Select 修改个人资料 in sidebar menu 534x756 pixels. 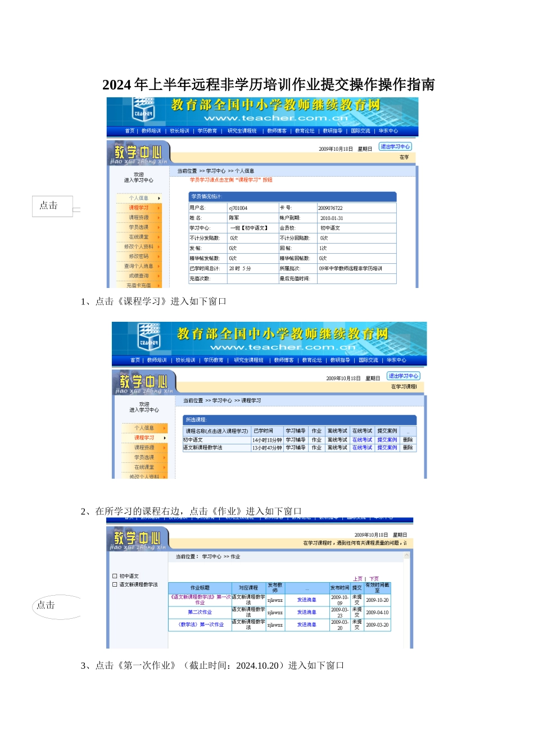(138, 247)
